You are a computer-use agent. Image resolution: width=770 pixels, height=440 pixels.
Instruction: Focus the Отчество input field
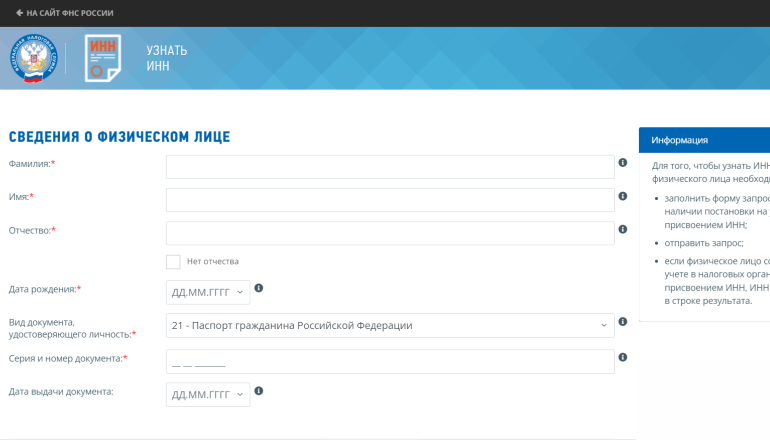390,233
